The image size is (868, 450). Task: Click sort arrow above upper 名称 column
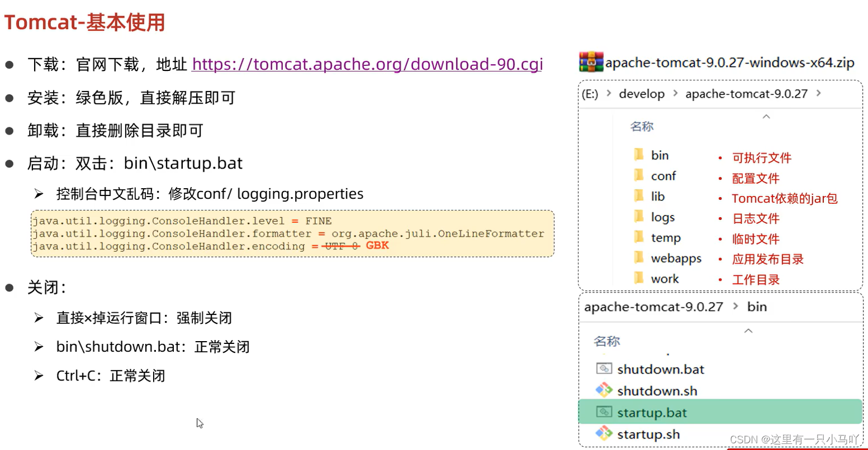coord(766,116)
